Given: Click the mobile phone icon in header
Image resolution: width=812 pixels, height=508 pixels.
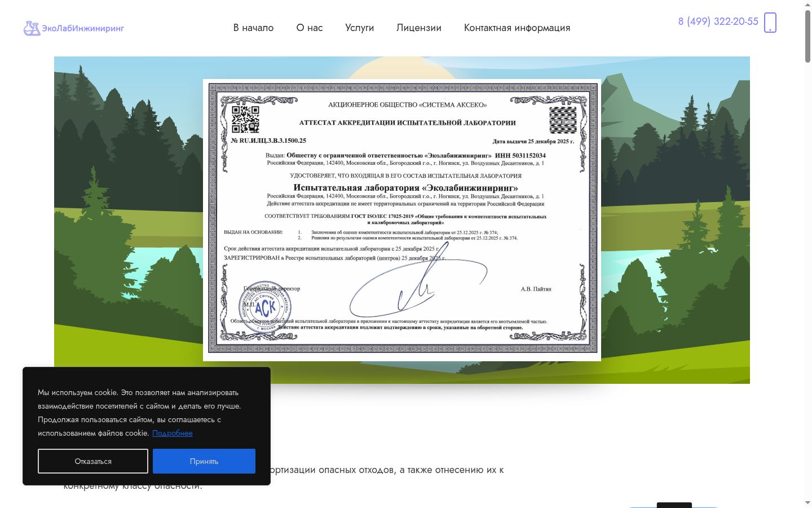Looking at the screenshot, I should tap(770, 23).
